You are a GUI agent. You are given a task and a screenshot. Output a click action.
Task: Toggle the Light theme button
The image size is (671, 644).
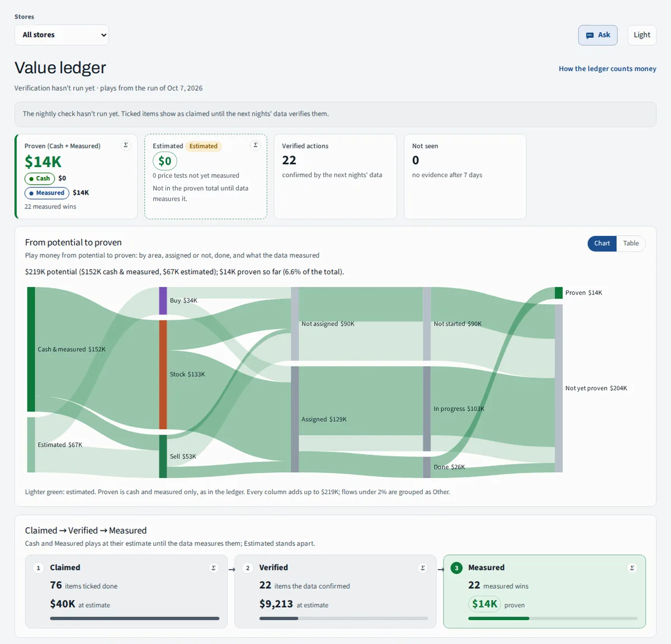(x=641, y=35)
